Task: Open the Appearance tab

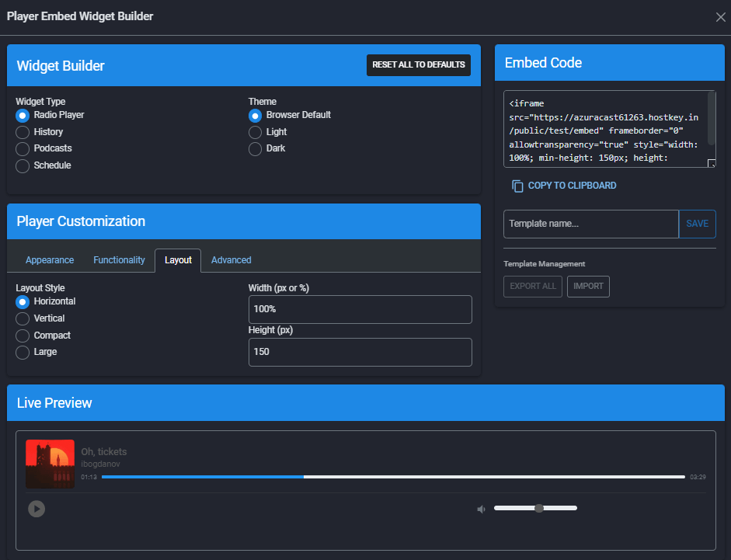Action: click(x=50, y=260)
